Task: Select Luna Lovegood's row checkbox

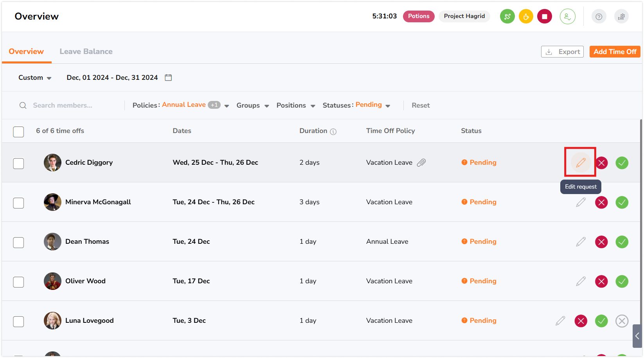Action: tap(18, 321)
